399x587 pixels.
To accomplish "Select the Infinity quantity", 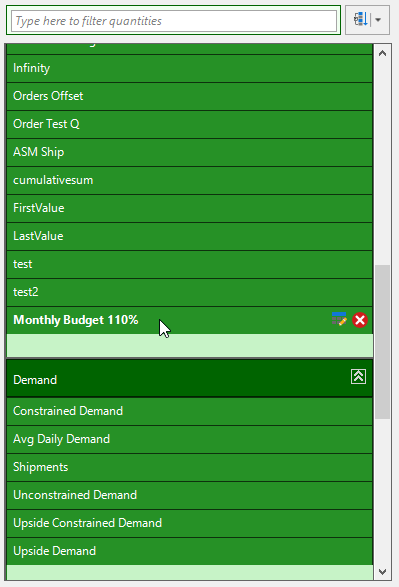I will pos(189,68).
